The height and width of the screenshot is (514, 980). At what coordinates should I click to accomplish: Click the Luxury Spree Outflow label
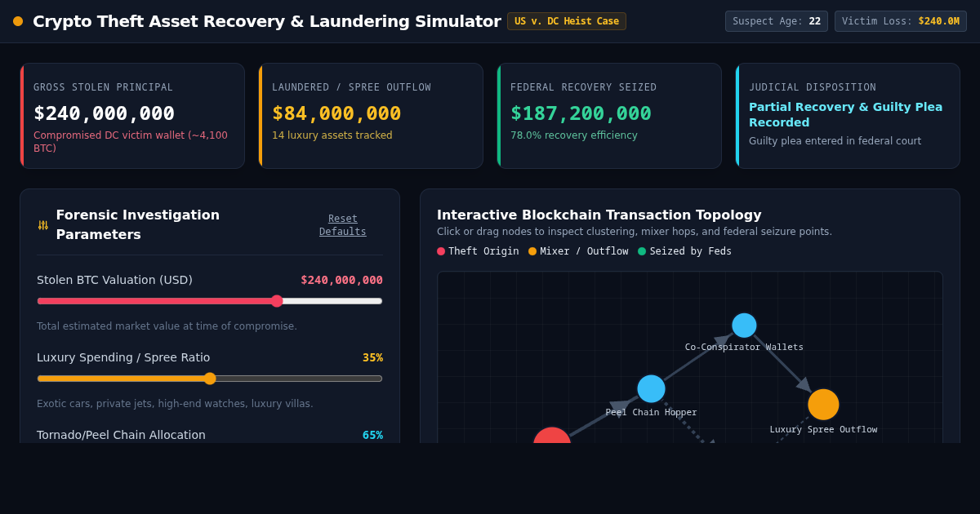823,430
